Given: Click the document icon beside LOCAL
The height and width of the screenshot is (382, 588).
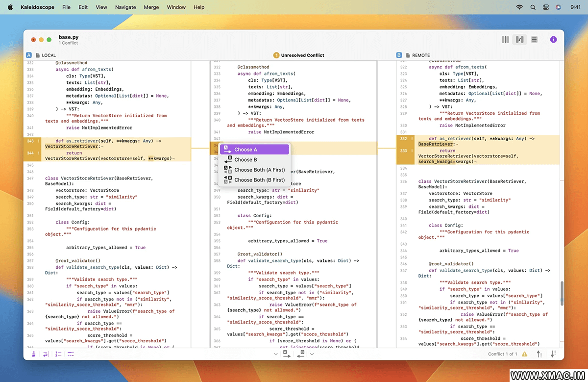Looking at the screenshot, I should point(37,55).
